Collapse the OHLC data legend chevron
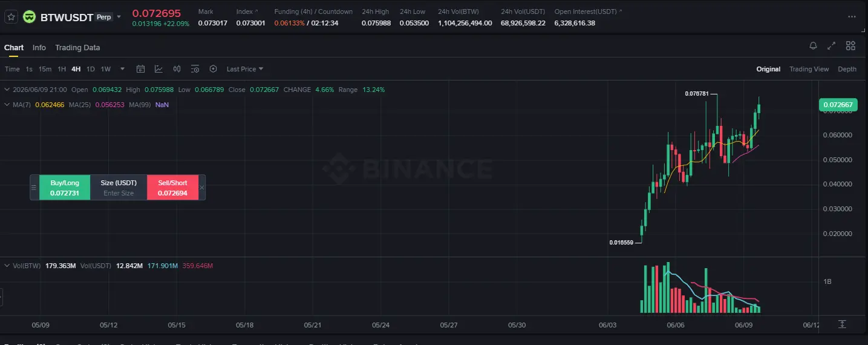Image resolution: width=868 pixels, height=345 pixels. [x=7, y=90]
